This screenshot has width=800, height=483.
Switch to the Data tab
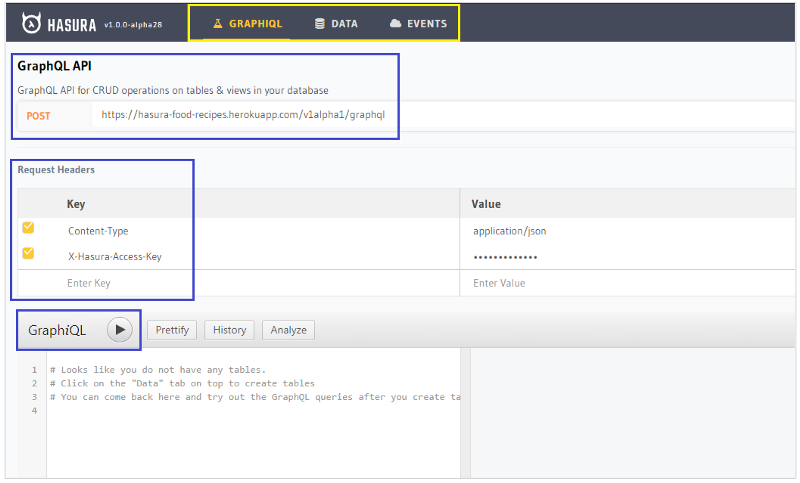(x=336, y=23)
